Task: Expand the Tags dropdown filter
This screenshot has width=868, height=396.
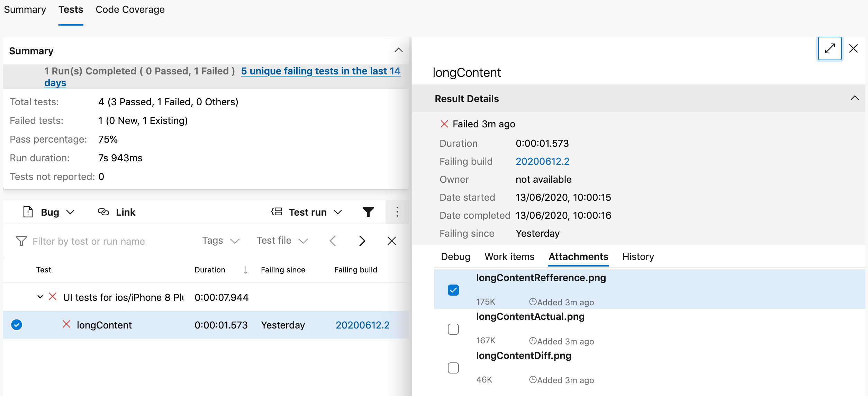Action: (220, 241)
